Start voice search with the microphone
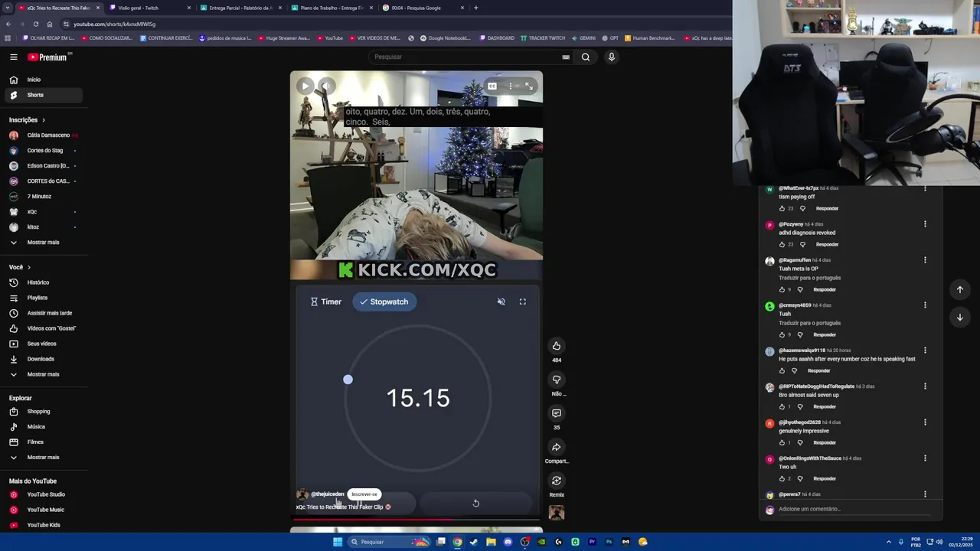This screenshot has height=551, width=980. tap(611, 57)
